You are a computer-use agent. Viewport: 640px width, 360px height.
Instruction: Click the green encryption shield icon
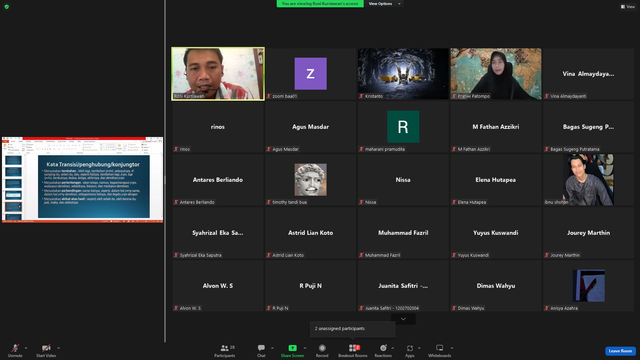tap(7, 7)
